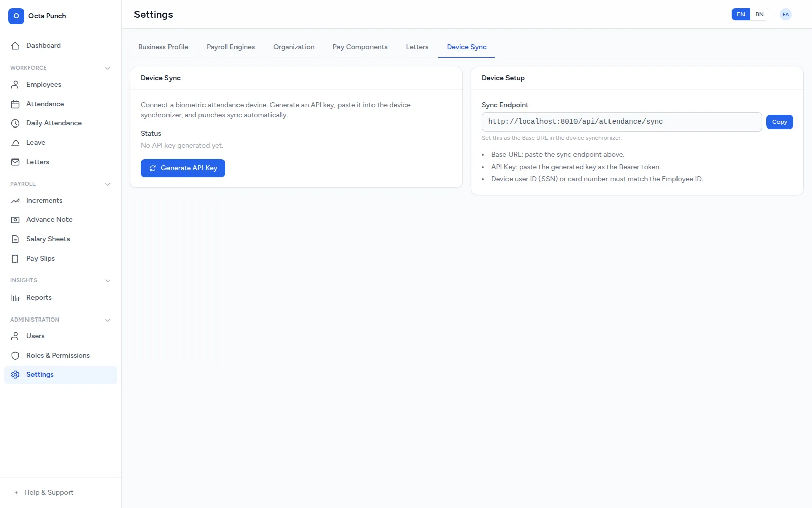Select the Device Sync tab
Image resolution: width=812 pixels, height=508 pixels.
[x=466, y=47]
